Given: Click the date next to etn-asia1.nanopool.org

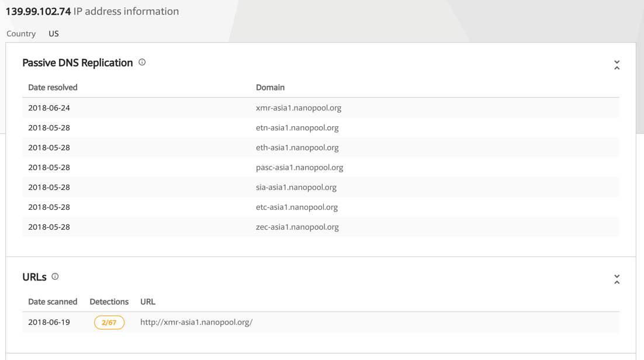Looking at the screenshot, I should click(x=49, y=128).
